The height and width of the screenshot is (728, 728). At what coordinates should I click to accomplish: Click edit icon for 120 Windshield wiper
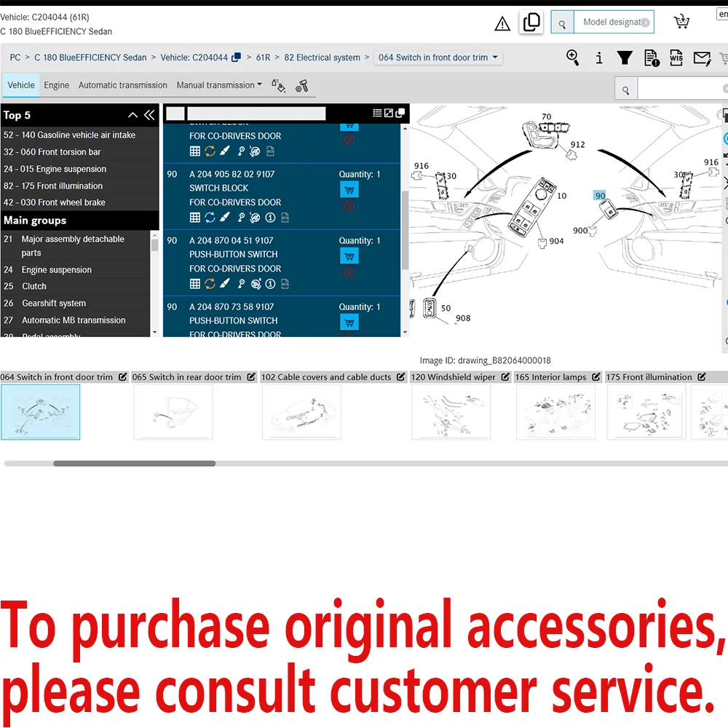(x=505, y=377)
